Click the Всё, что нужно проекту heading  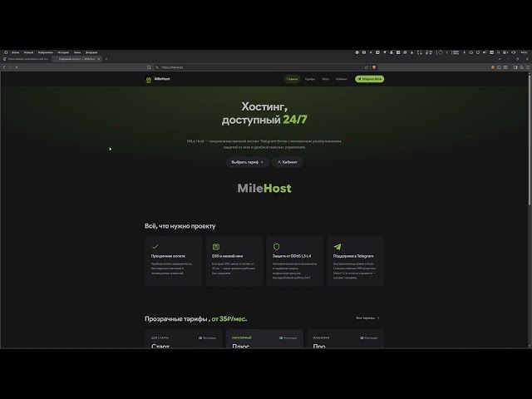(180, 226)
